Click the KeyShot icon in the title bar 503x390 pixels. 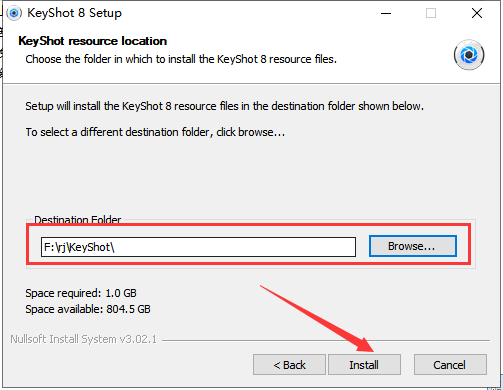(14, 13)
